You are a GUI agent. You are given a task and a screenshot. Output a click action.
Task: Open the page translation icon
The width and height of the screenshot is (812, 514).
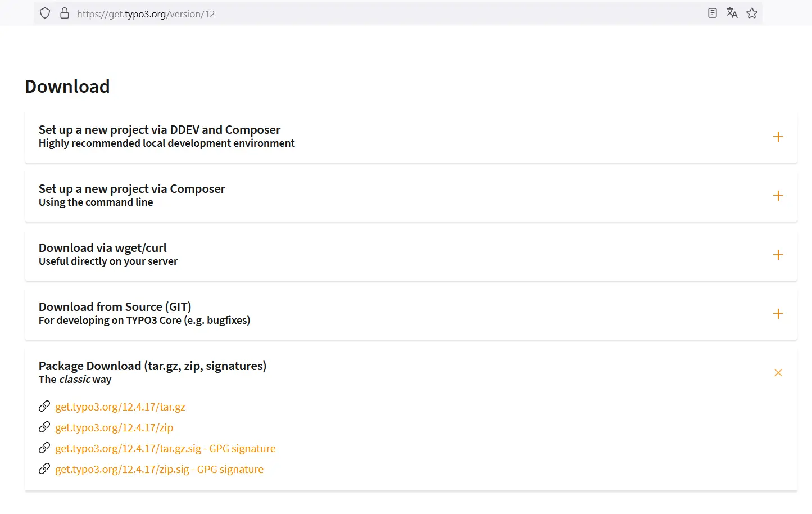point(732,13)
